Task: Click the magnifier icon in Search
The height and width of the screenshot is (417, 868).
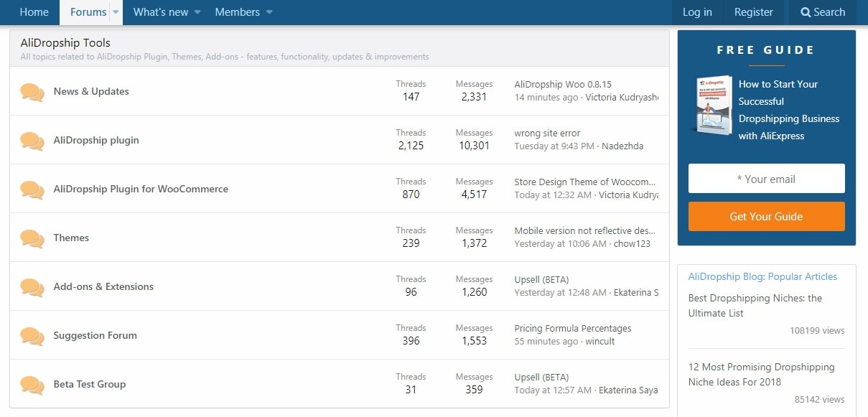Action: (806, 12)
